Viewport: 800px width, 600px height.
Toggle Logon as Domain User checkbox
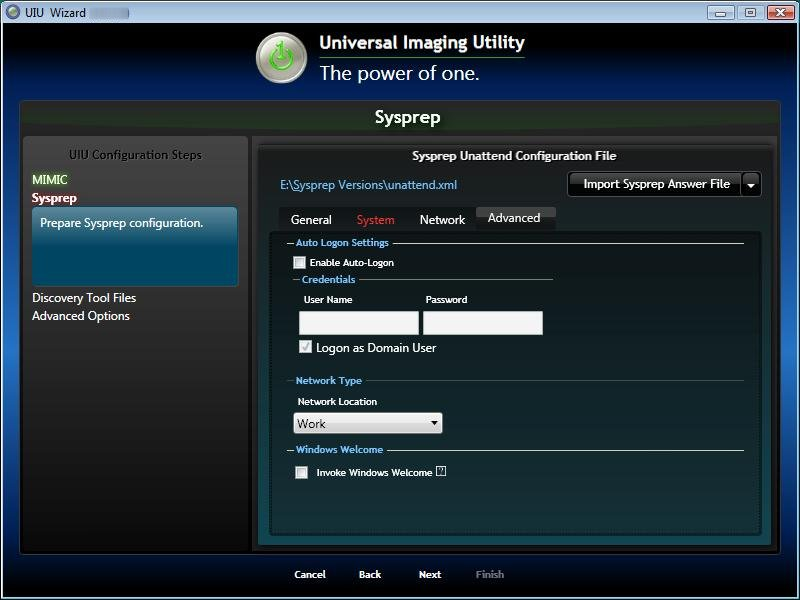pyautogui.click(x=305, y=347)
